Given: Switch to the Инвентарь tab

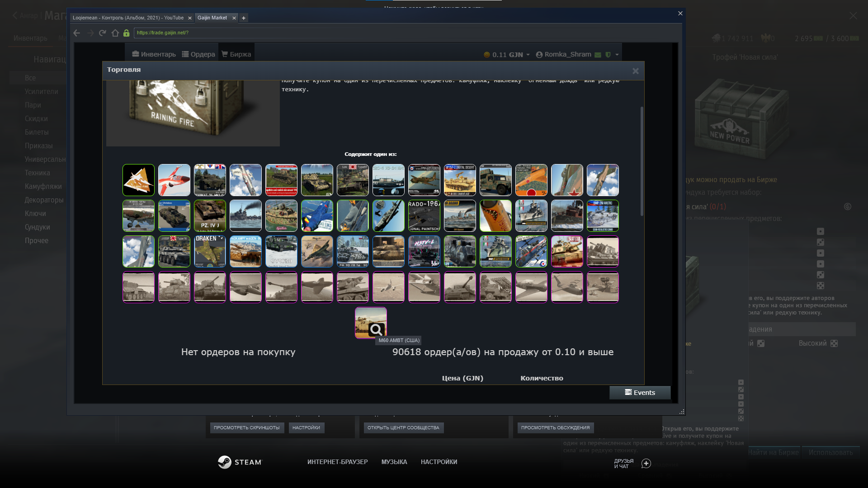Looking at the screenshot, I should (154, 54).
